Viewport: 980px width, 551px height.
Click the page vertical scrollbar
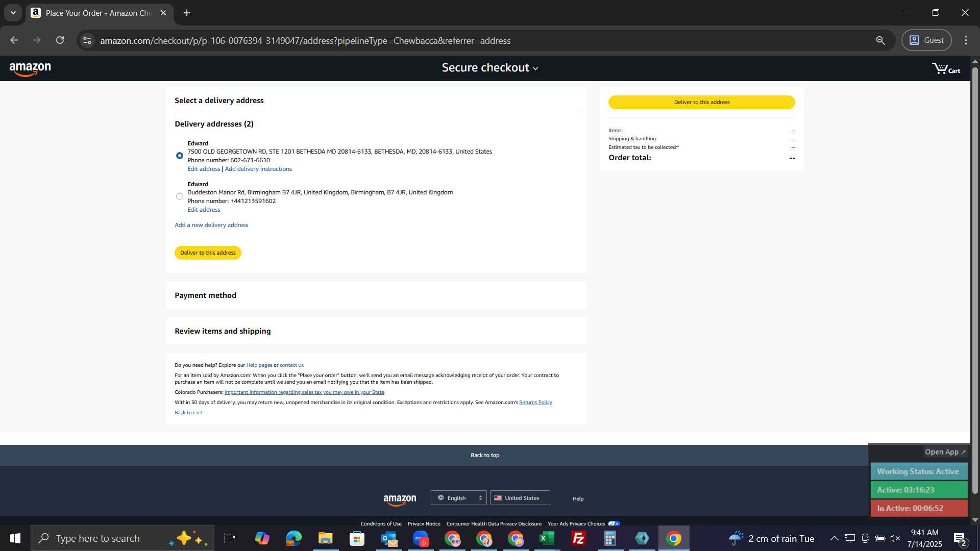(x=975, y=281)
